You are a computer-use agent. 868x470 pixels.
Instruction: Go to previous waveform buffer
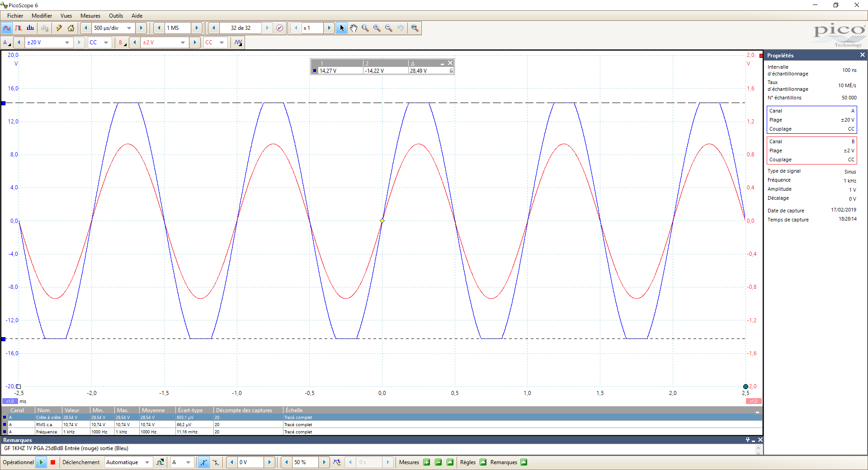click(x=214, y=28)
